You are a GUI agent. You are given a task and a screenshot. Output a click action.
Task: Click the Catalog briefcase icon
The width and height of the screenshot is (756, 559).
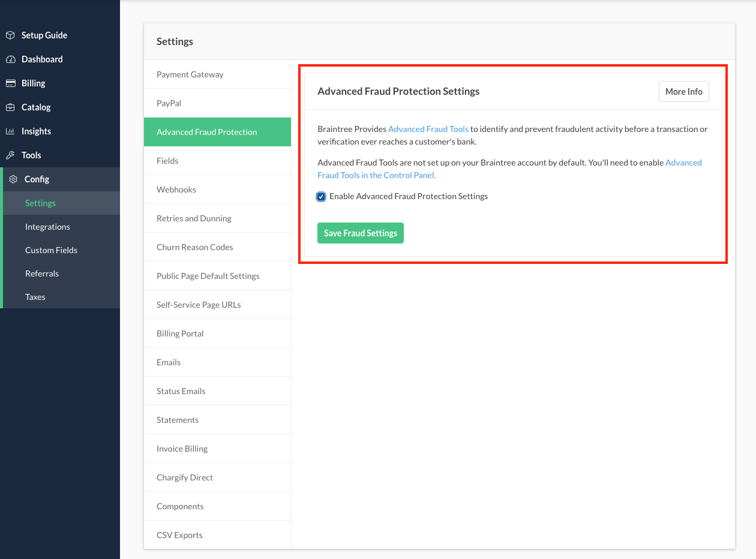(10, 107)
